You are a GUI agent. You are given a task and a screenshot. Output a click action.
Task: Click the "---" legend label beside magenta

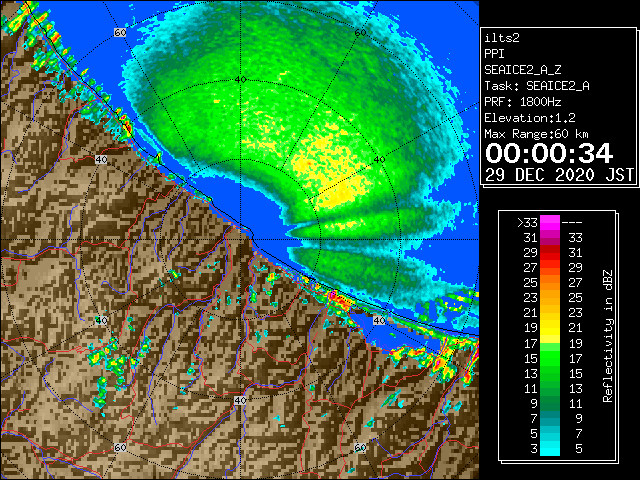coord(572,223)
